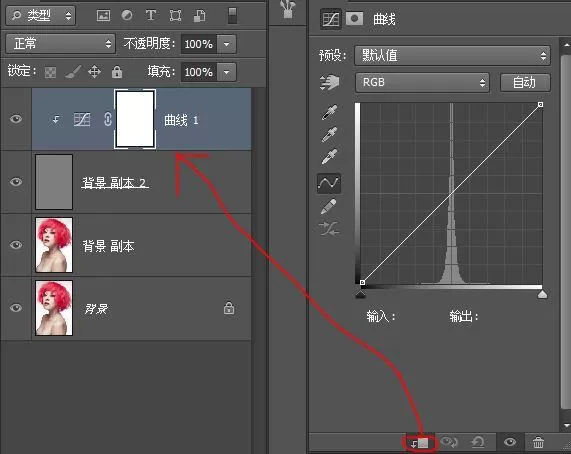Open the 预设 preset dropdown showing 默认值

click(x=452, y=56)
